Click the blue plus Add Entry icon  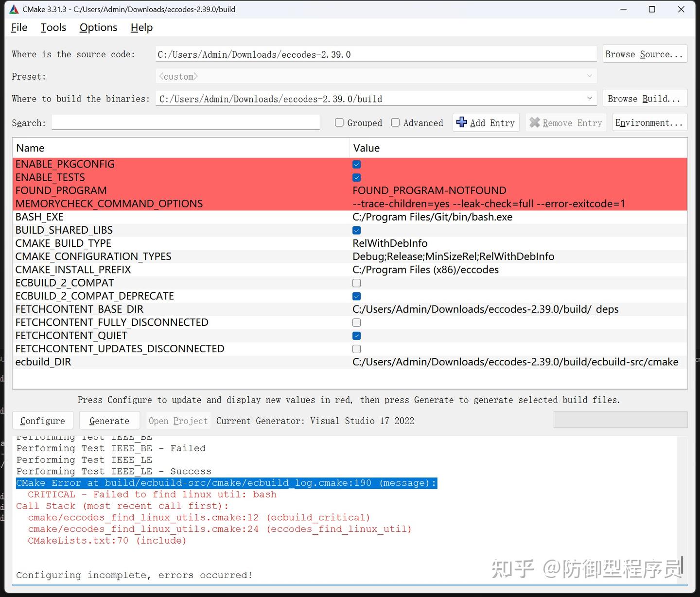[x=462, y=122]
